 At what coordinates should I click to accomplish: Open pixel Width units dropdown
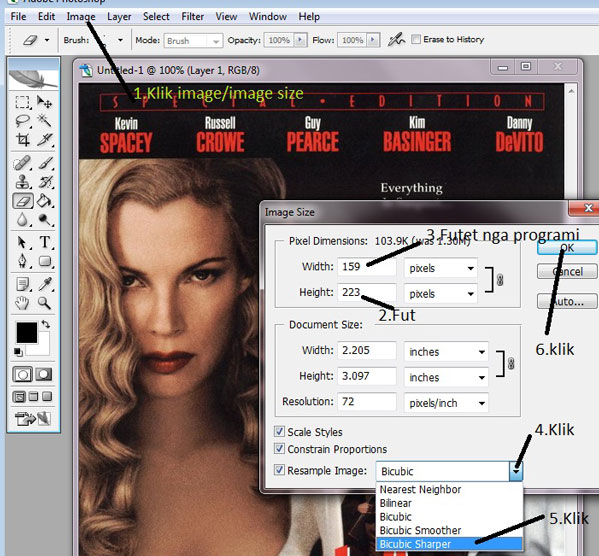coord(440,268)
